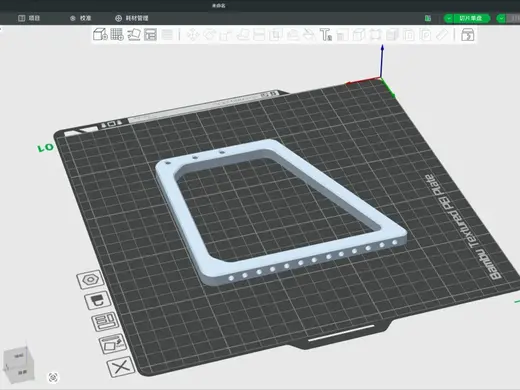Image resolution: width=520 pixels, height=390 pixels.
Task: Open the Mesh boolean tool
Action: pyautogui.click(x=276, y=35)
